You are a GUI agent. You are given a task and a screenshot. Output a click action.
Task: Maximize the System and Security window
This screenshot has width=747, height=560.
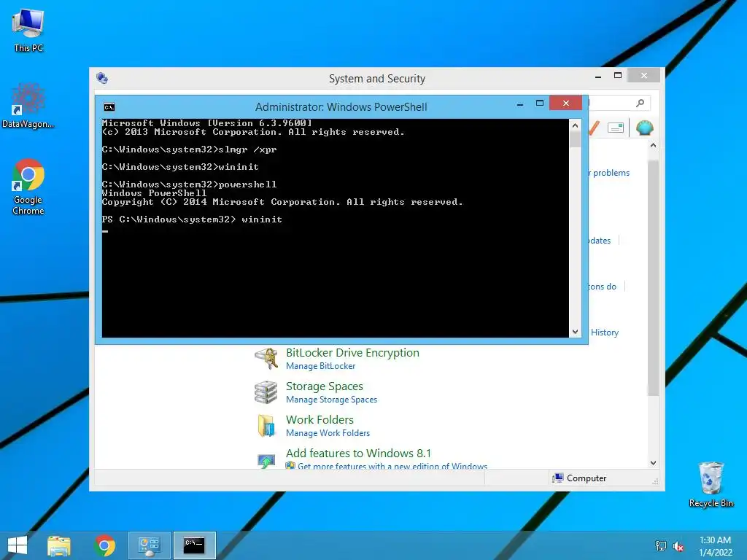click(x=618, y=76)
